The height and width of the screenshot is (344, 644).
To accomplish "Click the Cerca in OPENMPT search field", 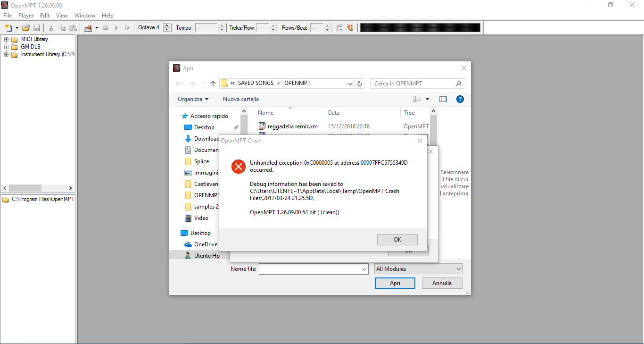I will (x=418, y=84).
